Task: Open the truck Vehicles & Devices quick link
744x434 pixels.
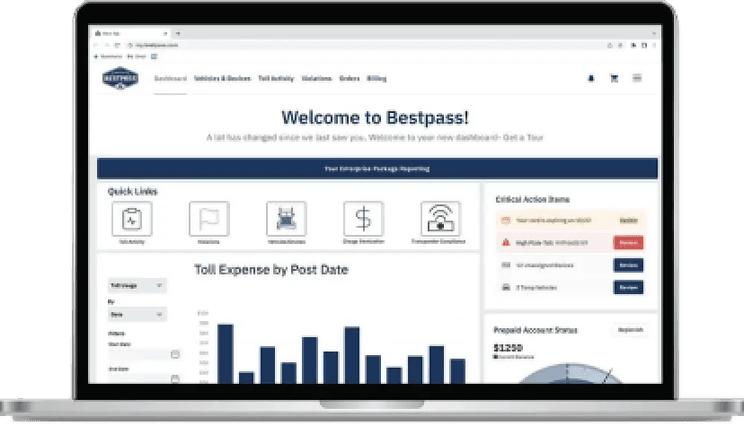Action: (x=286, y=218)
